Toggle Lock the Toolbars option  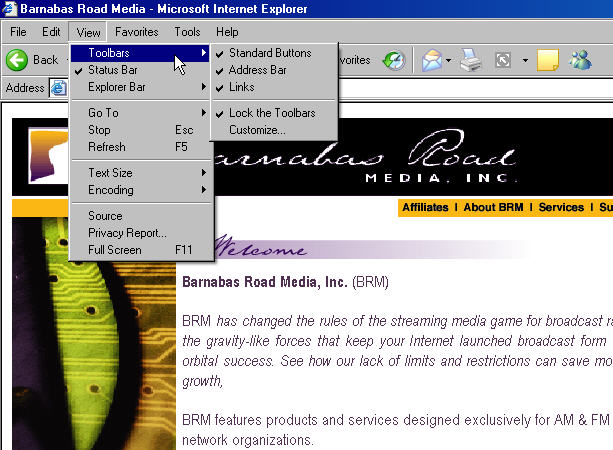click(274, 113)
